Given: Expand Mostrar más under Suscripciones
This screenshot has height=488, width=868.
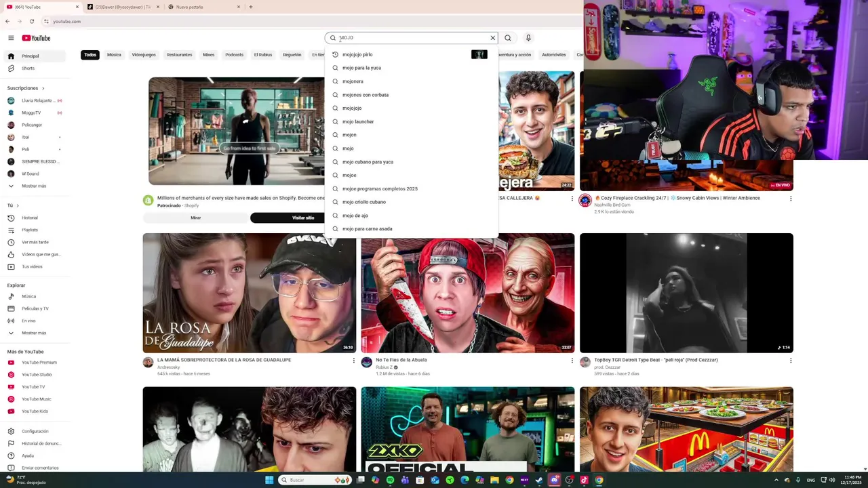Looking at the screenshot, I should point(34,186).
